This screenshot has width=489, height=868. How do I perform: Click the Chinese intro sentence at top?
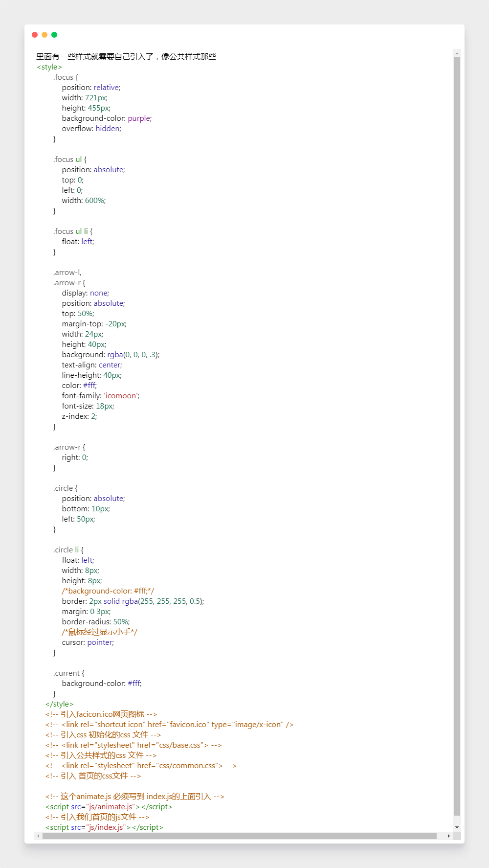tap(126, 57)
